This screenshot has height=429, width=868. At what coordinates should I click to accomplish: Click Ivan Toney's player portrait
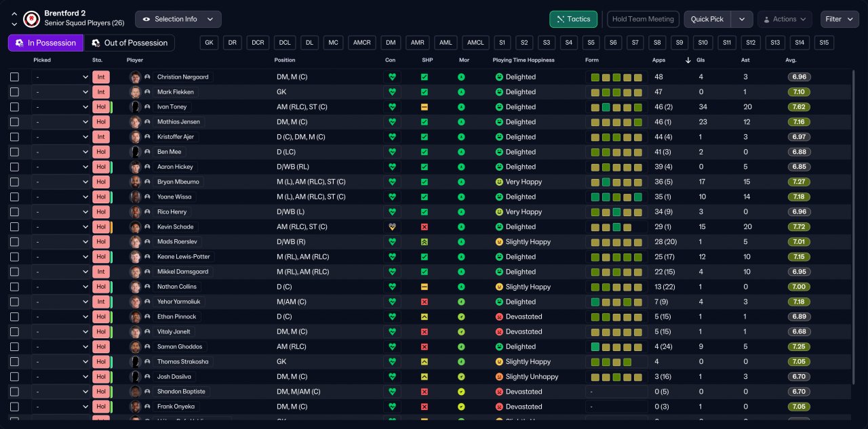pyautogui.click(x=136, y=107)
